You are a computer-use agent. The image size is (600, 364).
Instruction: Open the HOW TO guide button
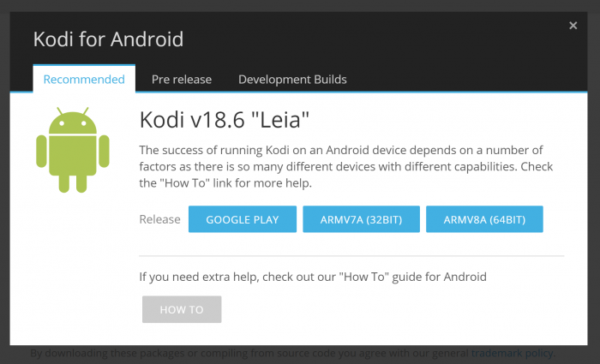pos(182,309)
